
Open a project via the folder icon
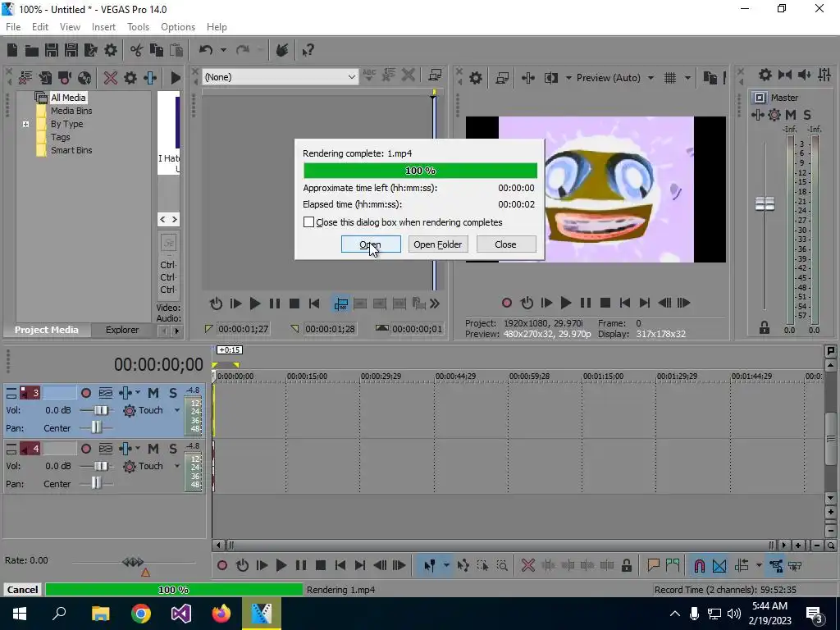click(x=32, y=50)
